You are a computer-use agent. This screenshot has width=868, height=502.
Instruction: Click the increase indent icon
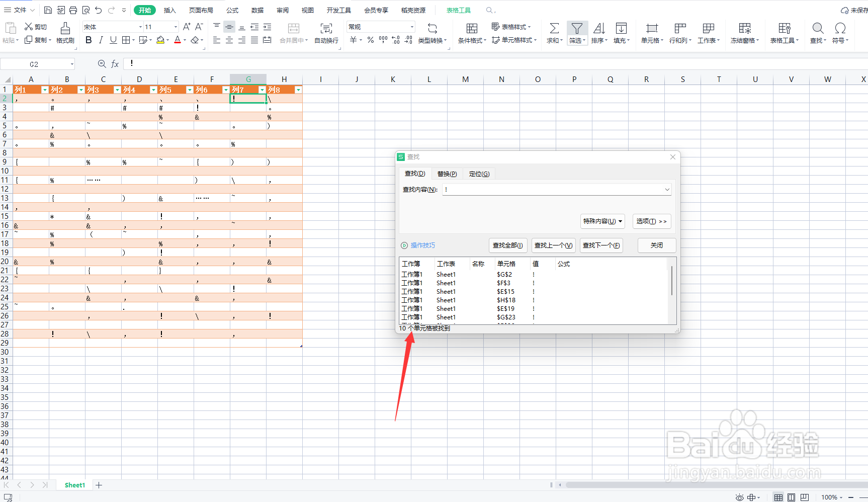(x=267, y=27)
